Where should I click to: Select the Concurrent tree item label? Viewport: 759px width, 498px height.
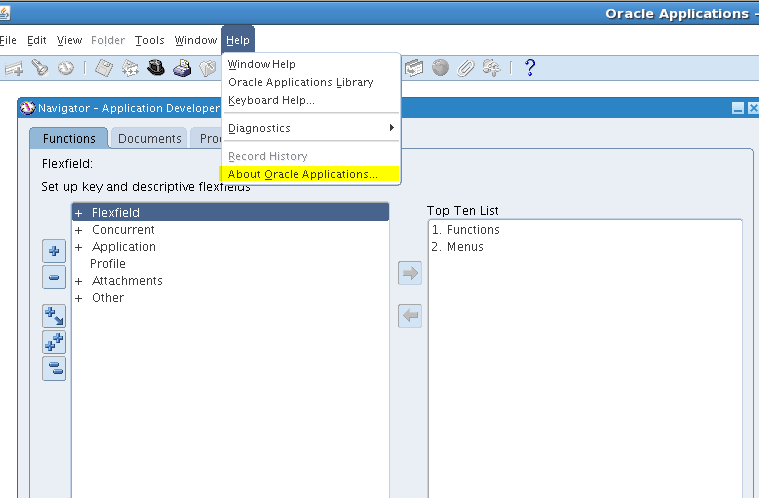[x=123, y=229]
